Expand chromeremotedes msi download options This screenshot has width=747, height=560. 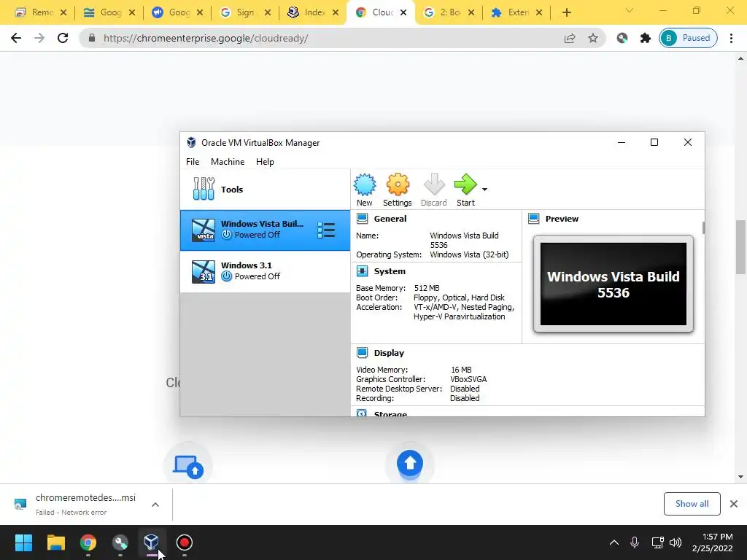(x=155, y=505)
